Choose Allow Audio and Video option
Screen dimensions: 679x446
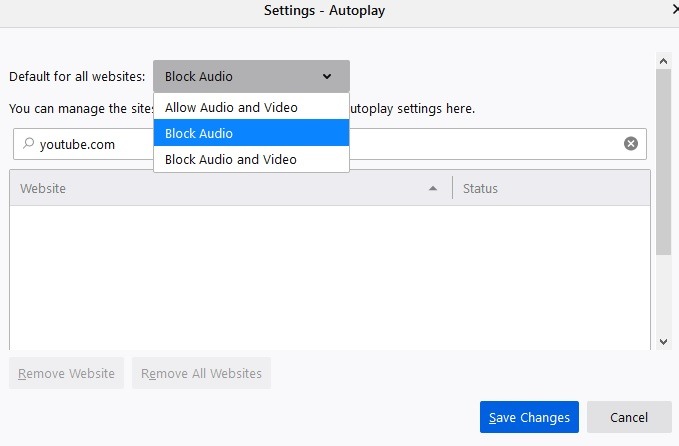(x=251, y=107)
